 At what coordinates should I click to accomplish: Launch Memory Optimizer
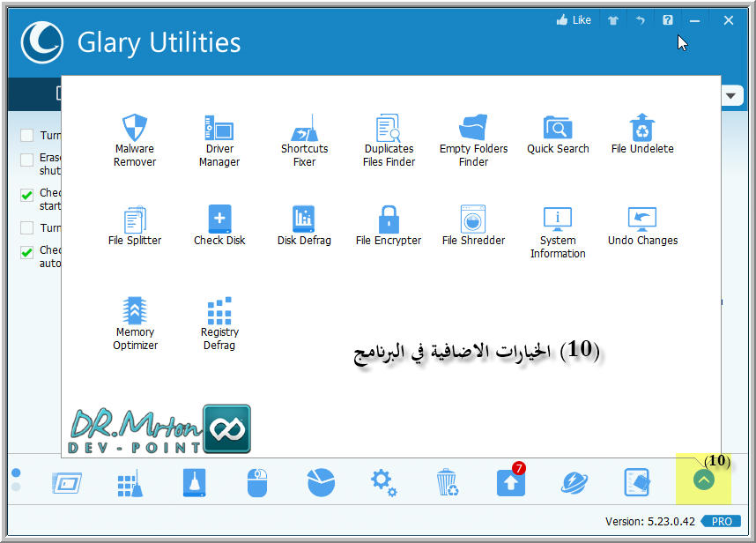pyautogui.click(x=135, y=324)
